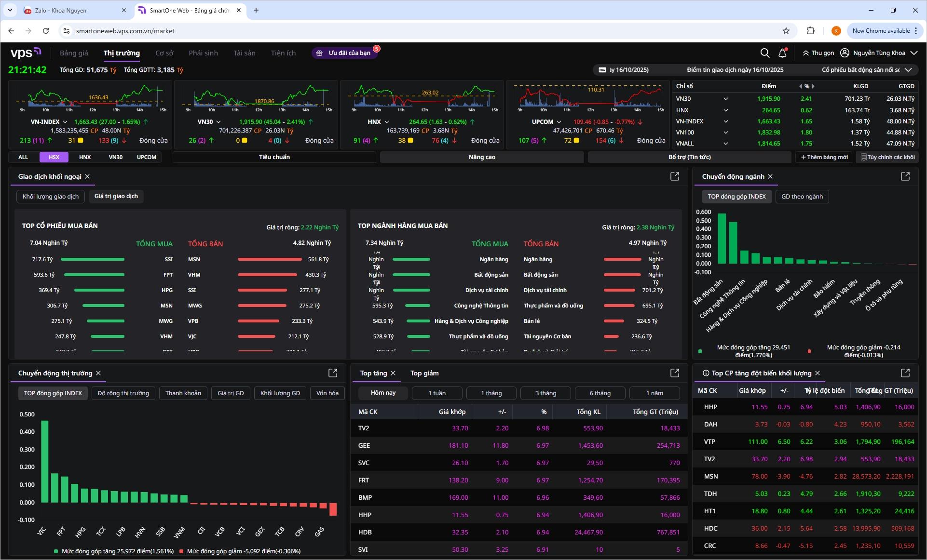Click right arrow next to % column header
The width and height of the screenshot is (927, 560).
tap(813, 86)
